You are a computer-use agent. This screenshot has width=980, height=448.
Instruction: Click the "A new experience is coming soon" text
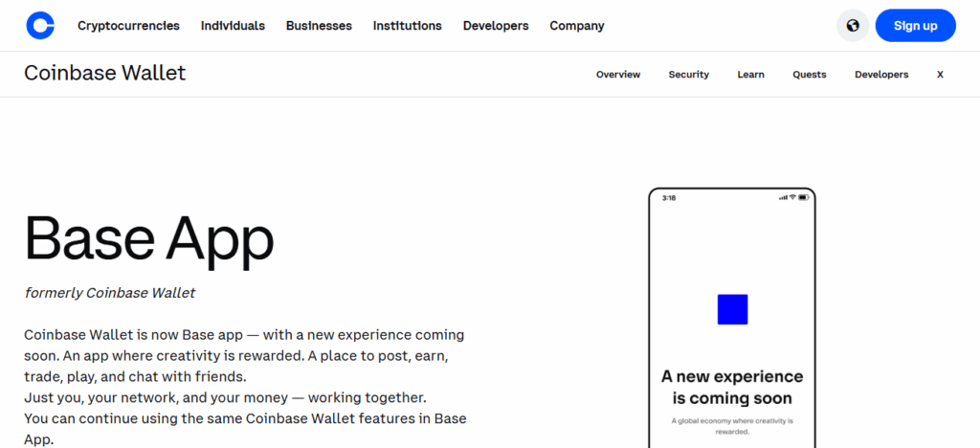[732, 387]
